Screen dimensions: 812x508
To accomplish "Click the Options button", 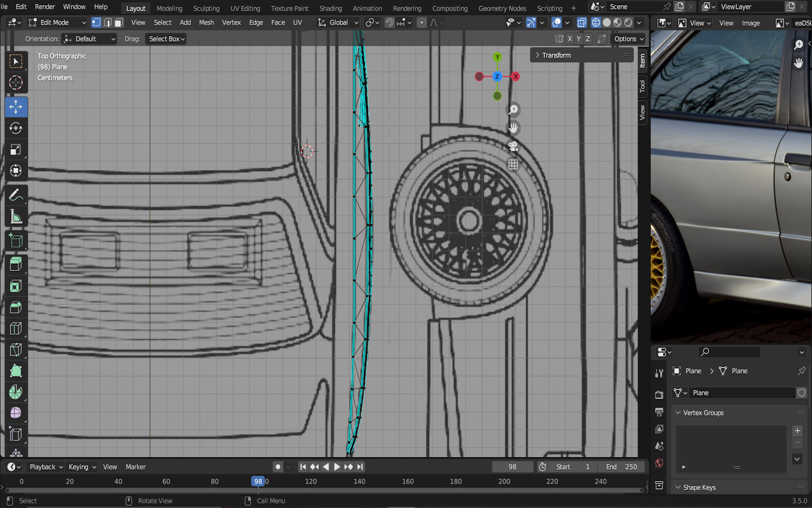I will click(629, 39).
